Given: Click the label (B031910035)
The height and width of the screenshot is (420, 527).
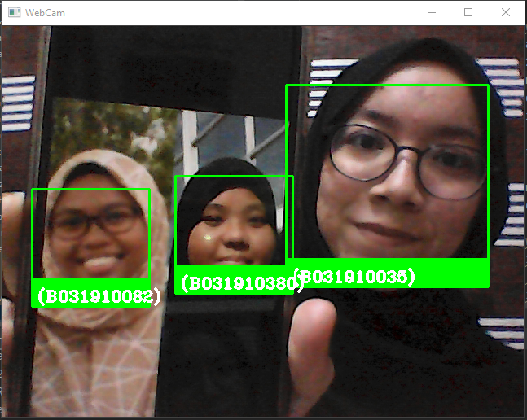Looking at the screenshot, I should (354, 278).
